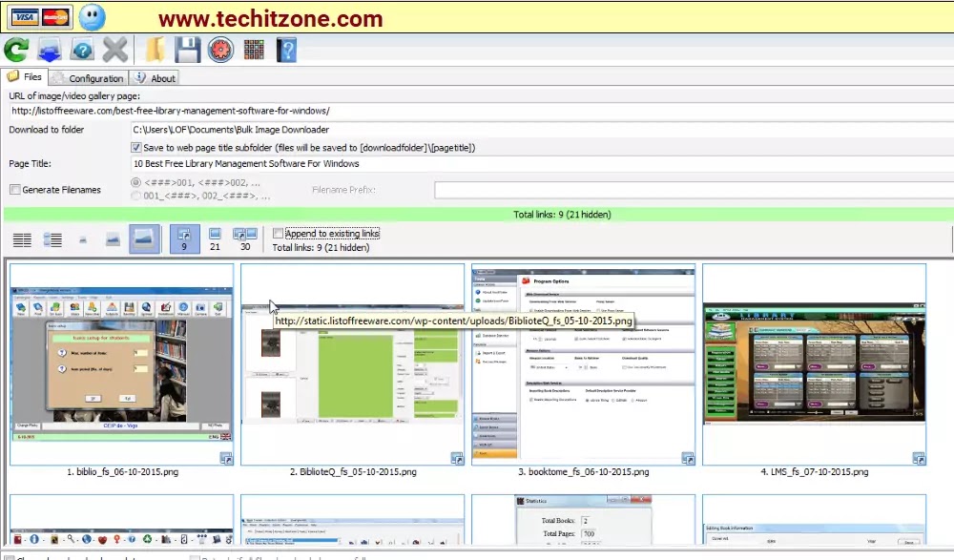Click the gallery page URL field
This screenshot has width=954, height=560.
[481, 111]
